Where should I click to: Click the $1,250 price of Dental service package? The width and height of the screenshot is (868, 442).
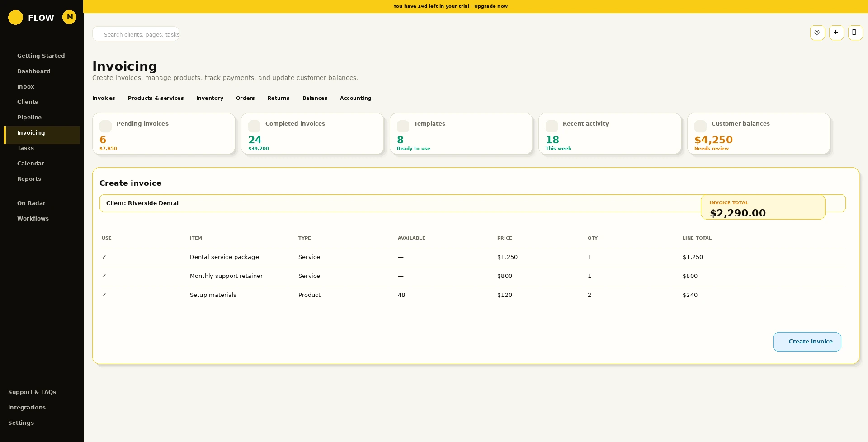coord(508,257)
